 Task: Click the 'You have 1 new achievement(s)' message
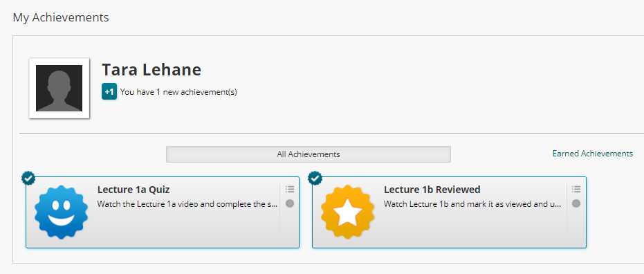tap(178, 92)
